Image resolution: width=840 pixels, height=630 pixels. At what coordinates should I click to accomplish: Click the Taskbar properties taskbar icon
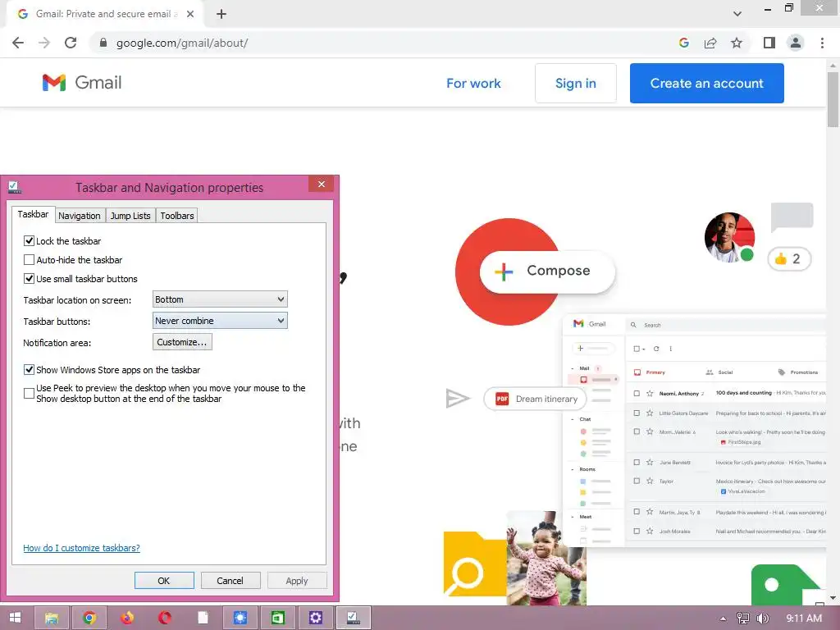353,618
